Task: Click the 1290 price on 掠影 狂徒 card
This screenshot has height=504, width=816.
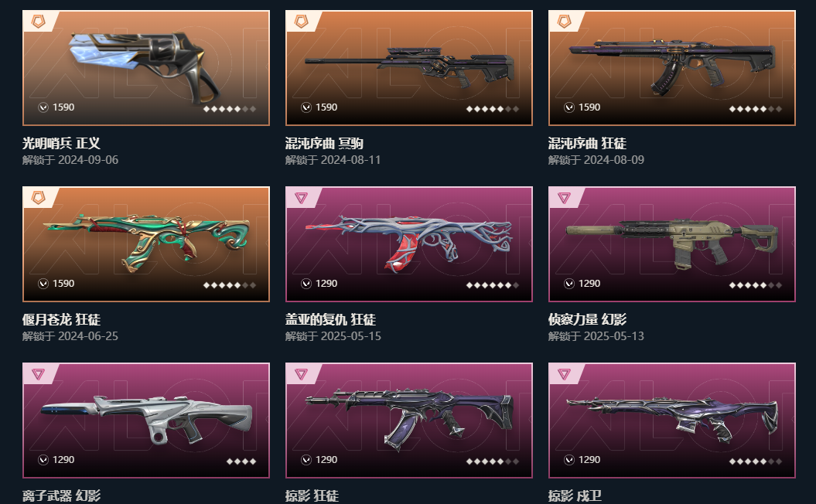Action: (326, 460)
